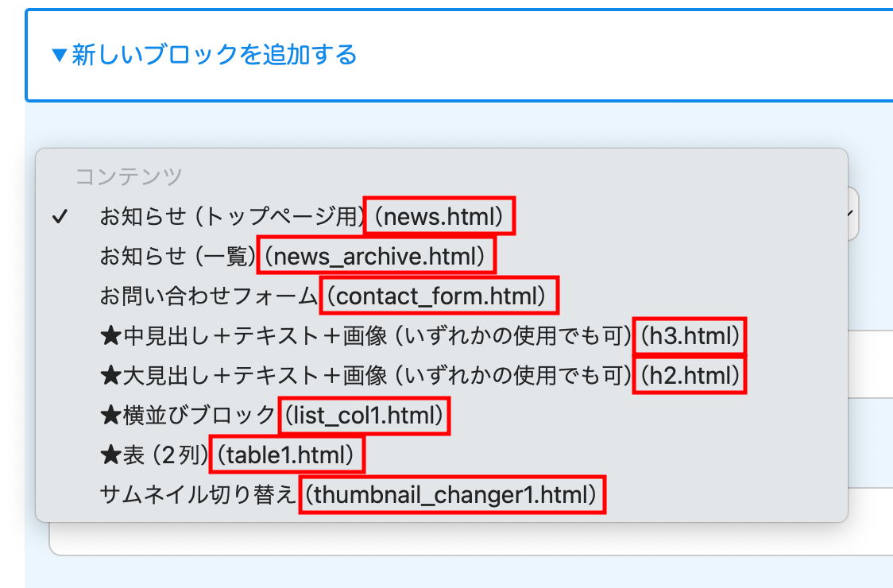
Task: Click the white field edge right of list_col1.html row
Action: 870,413
